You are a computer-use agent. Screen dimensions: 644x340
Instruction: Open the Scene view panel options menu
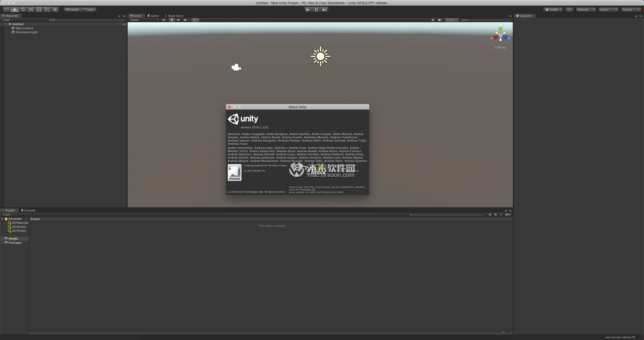point(510,16)
